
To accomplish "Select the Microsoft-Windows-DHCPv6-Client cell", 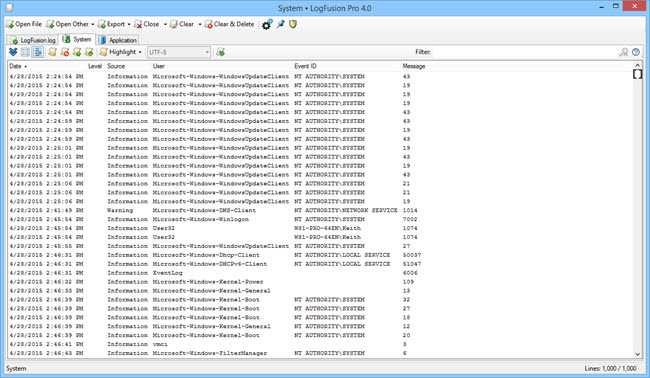I will [x=210, y=264].
